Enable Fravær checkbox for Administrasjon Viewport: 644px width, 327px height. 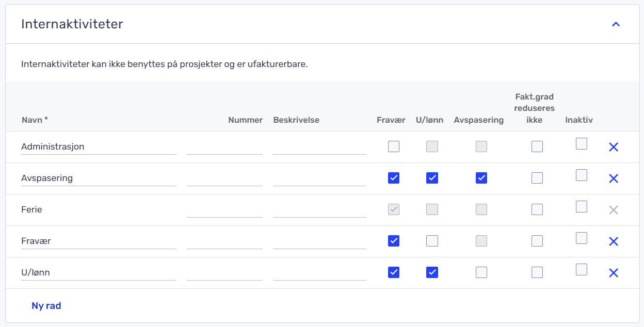point(394,146)
